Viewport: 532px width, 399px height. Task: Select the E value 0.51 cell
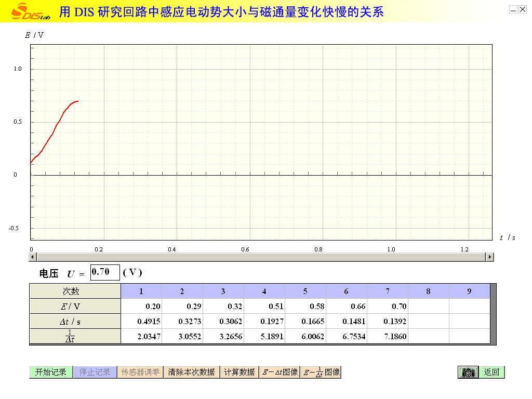pyautogui.click(x=264, y=307)
